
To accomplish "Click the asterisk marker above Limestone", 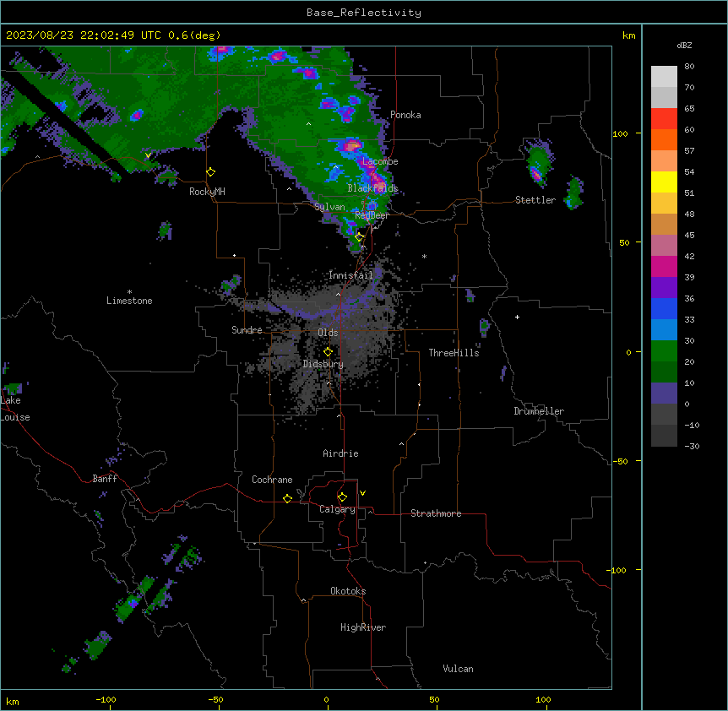I will [x=129, y=292].
